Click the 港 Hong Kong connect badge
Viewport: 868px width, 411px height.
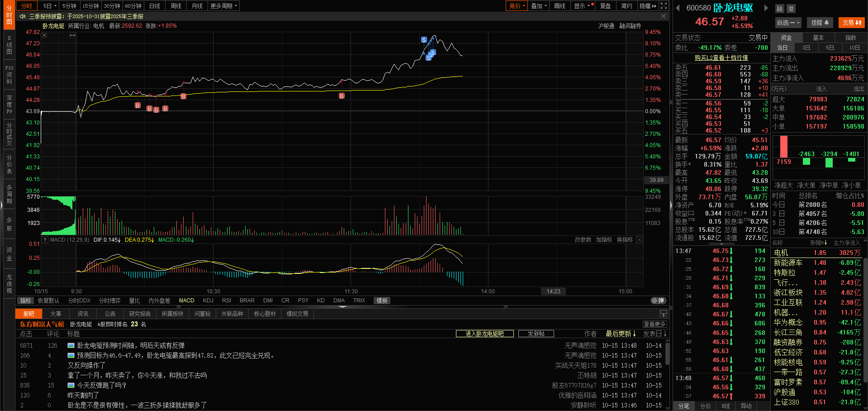pyautogui.click(x=791, y=9)
